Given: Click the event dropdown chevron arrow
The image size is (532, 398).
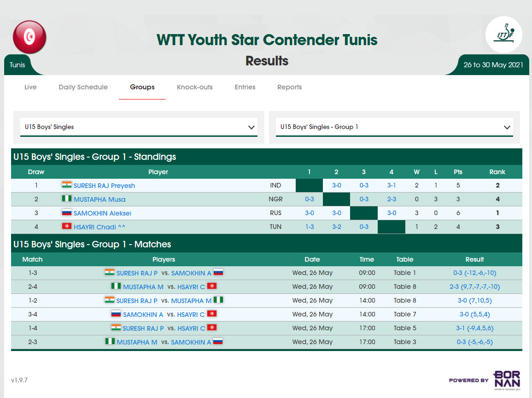Looking at the screenshot, I should click(251, 128).
